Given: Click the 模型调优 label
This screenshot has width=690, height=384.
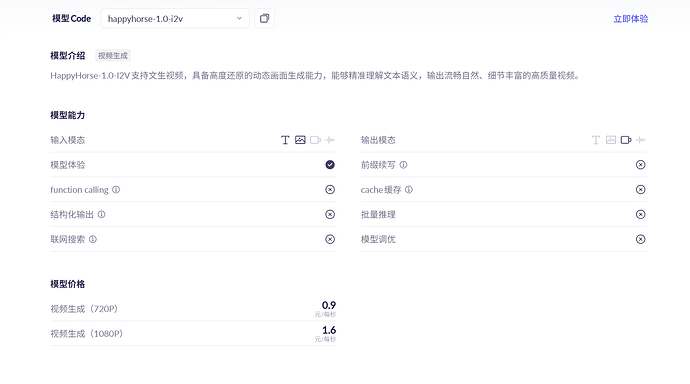Looking at the screenshot, I should 378,239.
